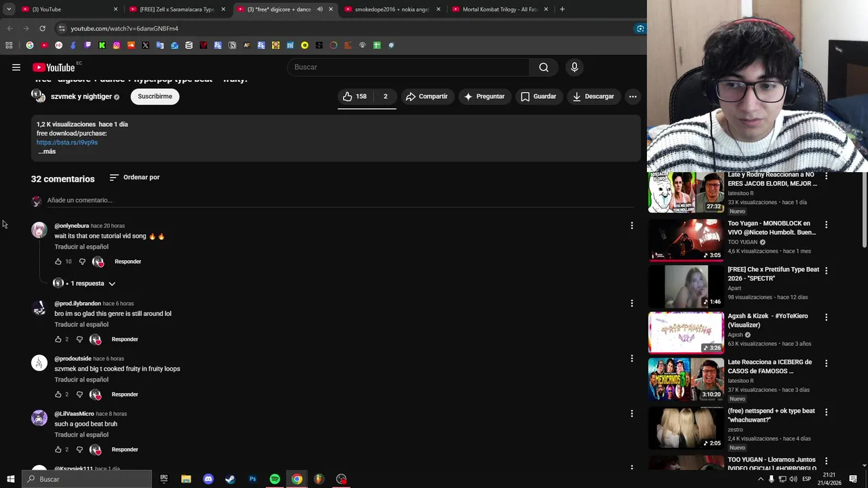Click the Descargar download button
The height and width of the screenshot is (488, 868).
tap(593, 96)
